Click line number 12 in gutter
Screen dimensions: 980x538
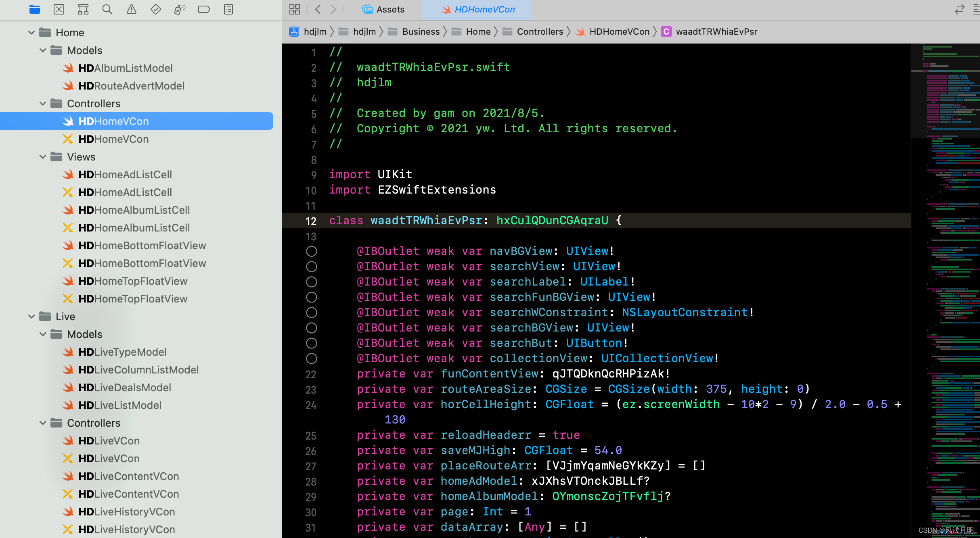click(x=311, y=221)
